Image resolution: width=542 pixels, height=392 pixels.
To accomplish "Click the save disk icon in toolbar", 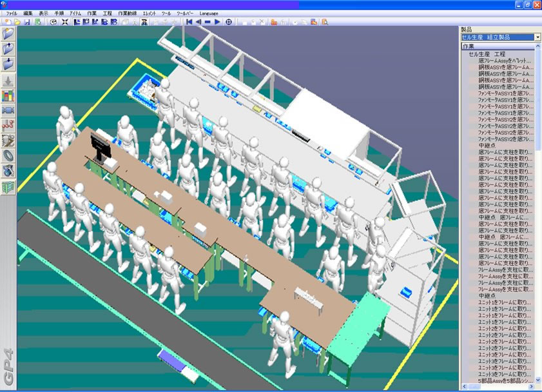I will (x=27, y=21).
